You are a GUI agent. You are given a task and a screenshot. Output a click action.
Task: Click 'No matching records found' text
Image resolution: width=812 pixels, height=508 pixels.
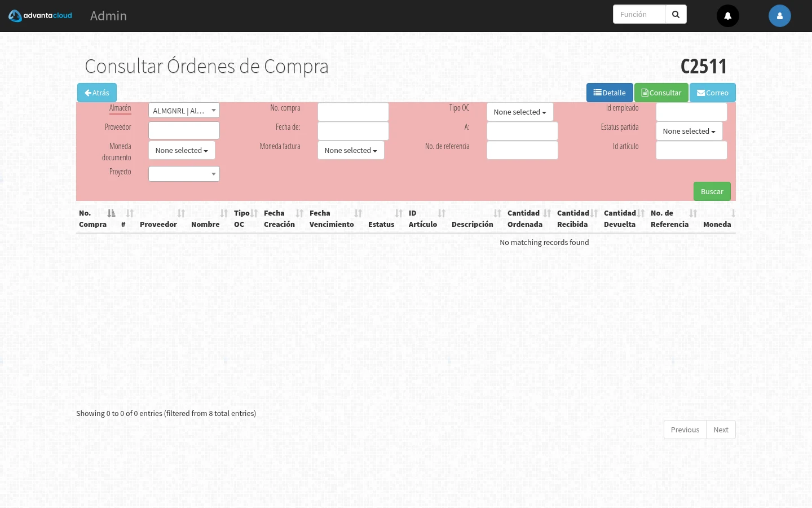pyautogui.click(x=544, y=242)
